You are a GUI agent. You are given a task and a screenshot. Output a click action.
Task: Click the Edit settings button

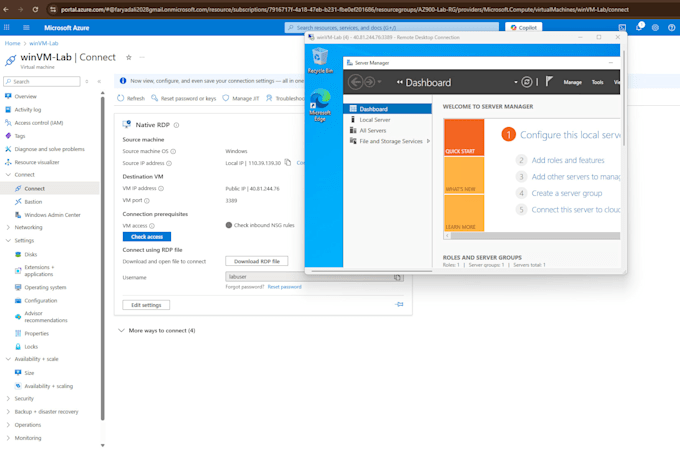(146, 305)
